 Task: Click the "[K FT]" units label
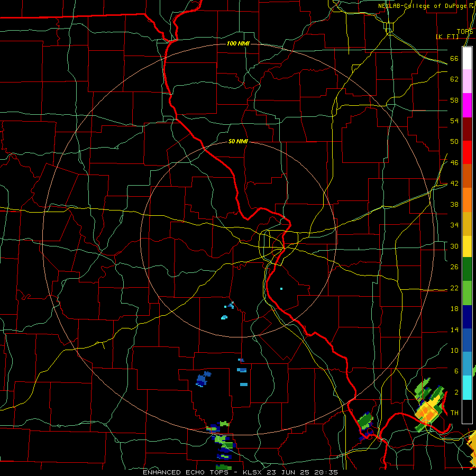[x=447, y=36]
